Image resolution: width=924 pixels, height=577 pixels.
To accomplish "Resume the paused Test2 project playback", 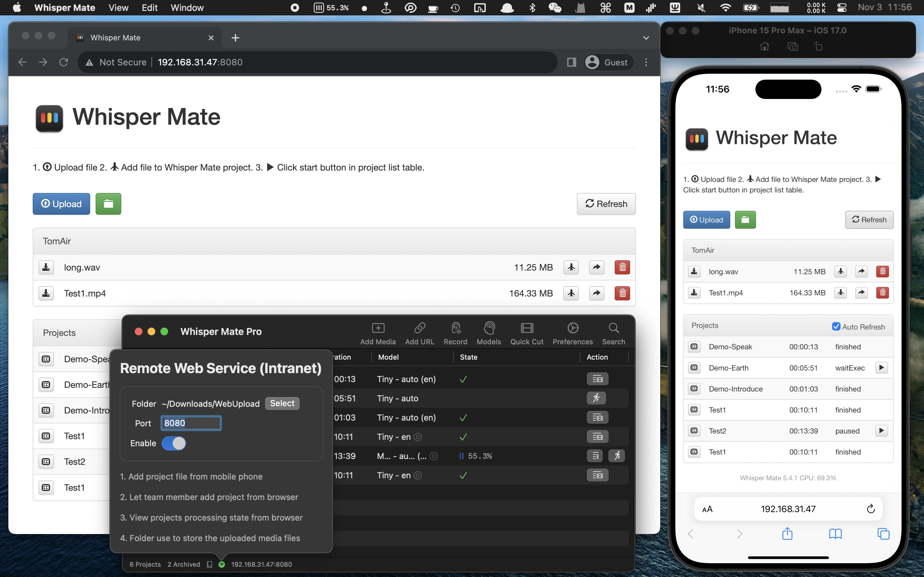I will (x=881, y=431).
